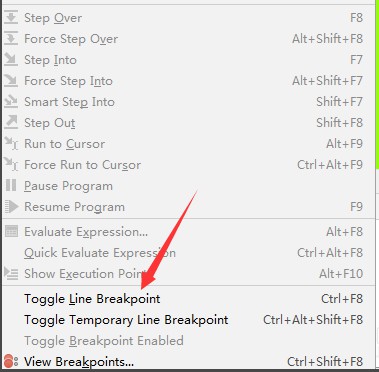Choose Force Step Into entry
Image resolution: width=379 pixels, height=372 pixels.
point(188,81)
